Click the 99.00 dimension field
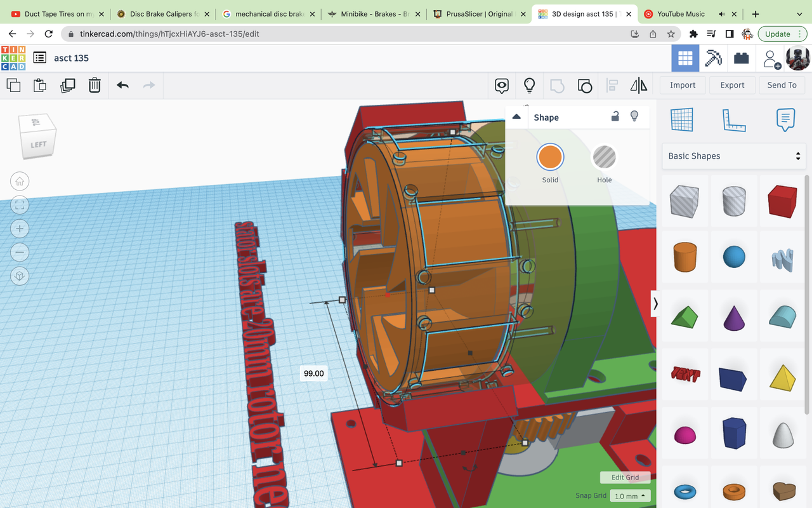 coord(313,373)
